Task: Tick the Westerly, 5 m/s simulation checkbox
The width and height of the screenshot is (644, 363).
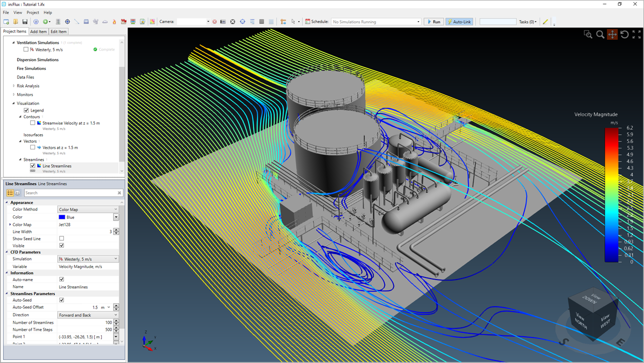Action: coord(26,49)
